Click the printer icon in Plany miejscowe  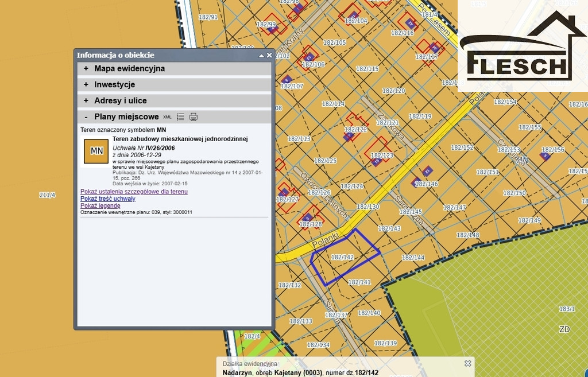point(194,117)
